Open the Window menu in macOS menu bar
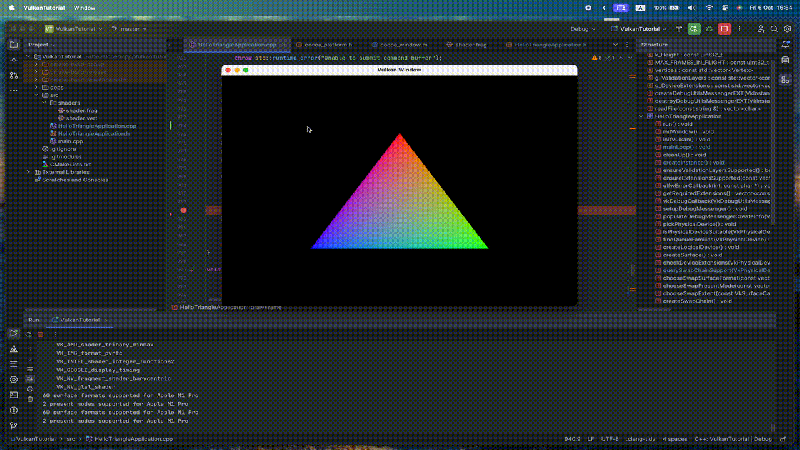800x450 pixels. tap(84, 8)
